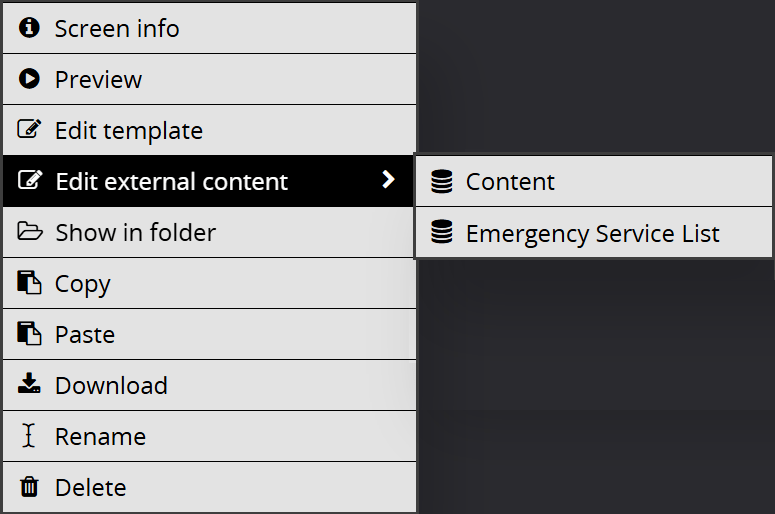Select the Edit template text label
Viewport: 775px width, 514px height.
pos(129,131)
